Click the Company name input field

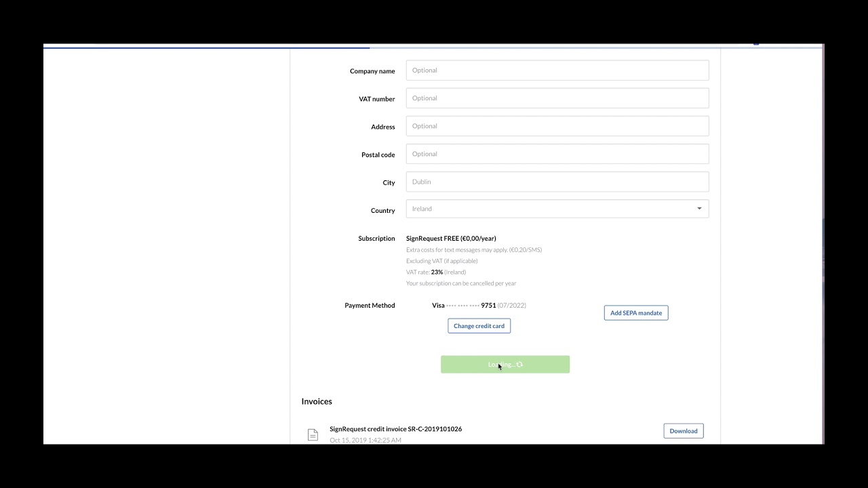pyautogui.click(x=557, y=70)
